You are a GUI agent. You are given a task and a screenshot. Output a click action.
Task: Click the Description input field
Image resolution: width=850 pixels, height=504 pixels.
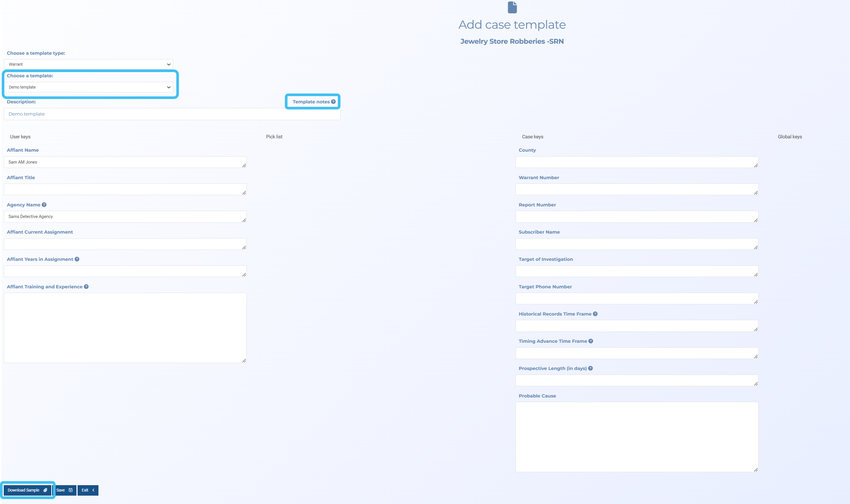pyautogui.click(x=172, y=114)
